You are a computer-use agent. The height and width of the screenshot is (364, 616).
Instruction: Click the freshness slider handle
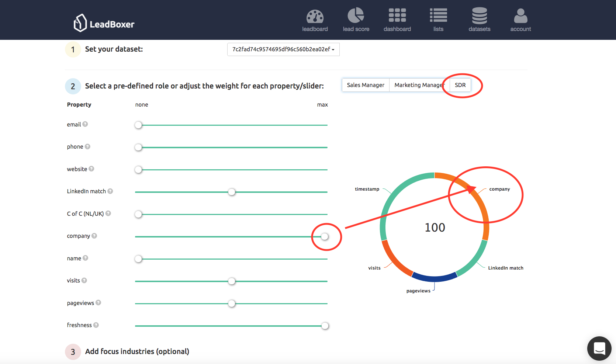point(325,326)
